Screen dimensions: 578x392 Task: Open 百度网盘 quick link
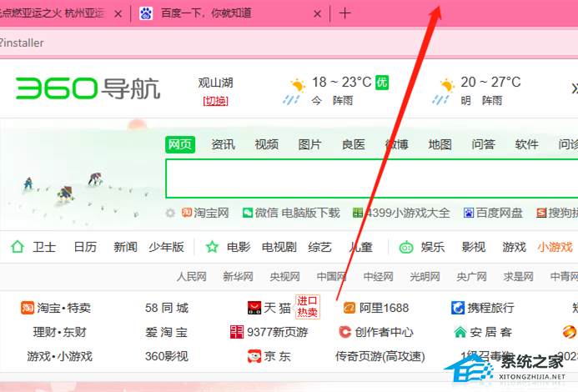point(493,213)
